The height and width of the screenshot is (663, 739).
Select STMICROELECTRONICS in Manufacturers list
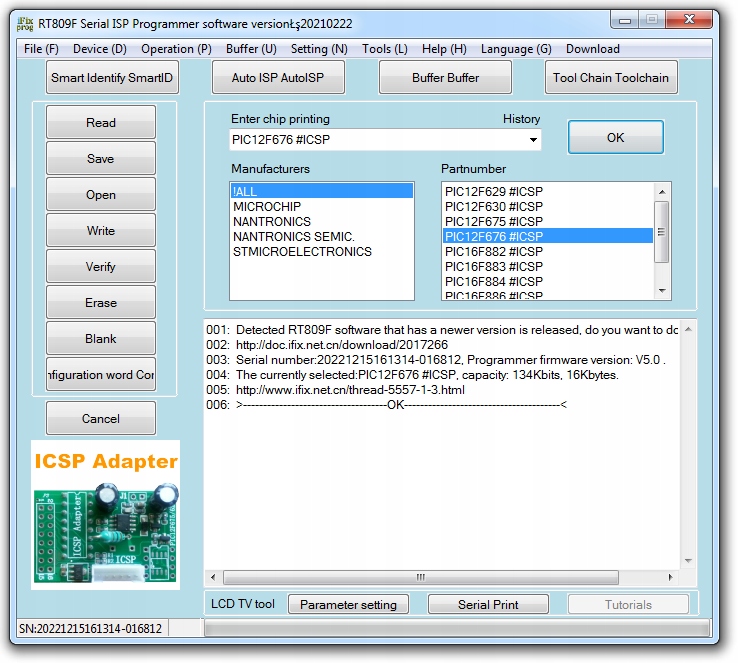pos(322,252)
